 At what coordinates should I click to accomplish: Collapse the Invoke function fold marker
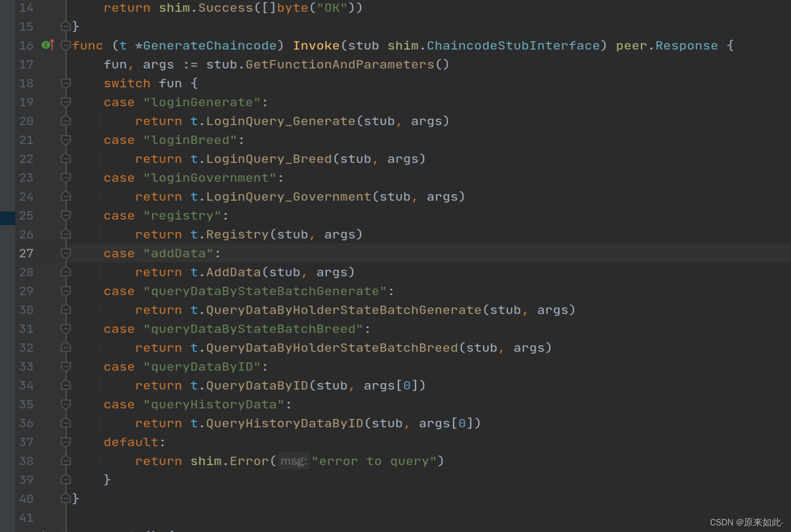[x=66, y=45]
